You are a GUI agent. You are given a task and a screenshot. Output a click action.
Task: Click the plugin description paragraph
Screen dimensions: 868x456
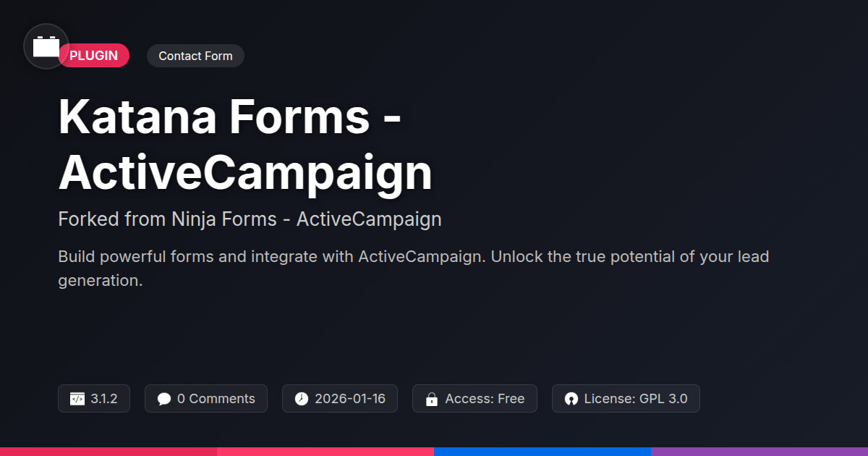(413, 268)
